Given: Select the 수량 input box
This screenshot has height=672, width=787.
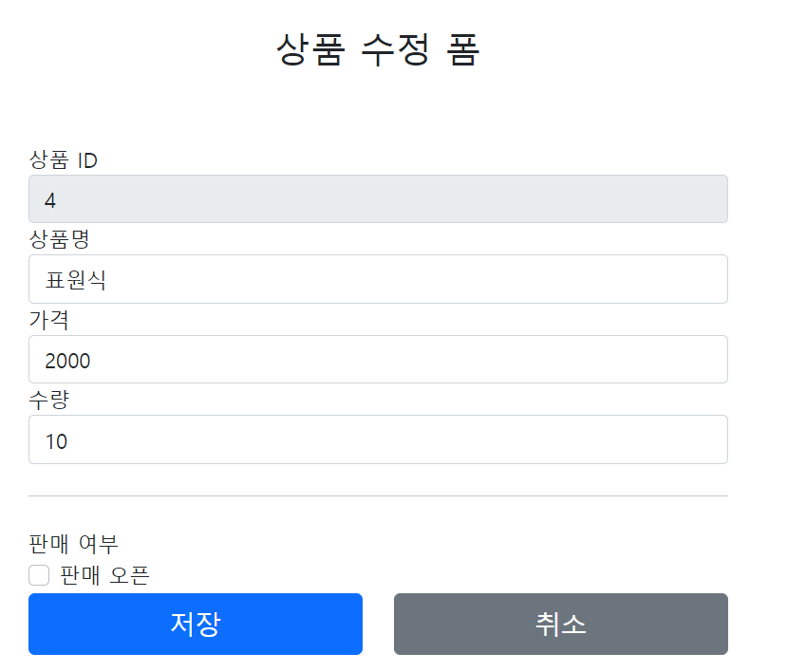Looking at the screenshot, I should click(378, 439).
